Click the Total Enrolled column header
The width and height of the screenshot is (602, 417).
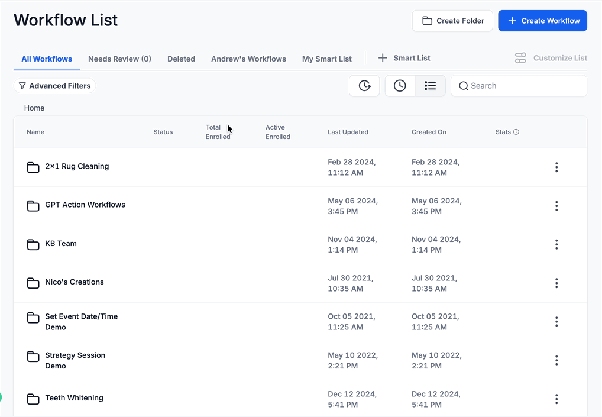[218, 132]
